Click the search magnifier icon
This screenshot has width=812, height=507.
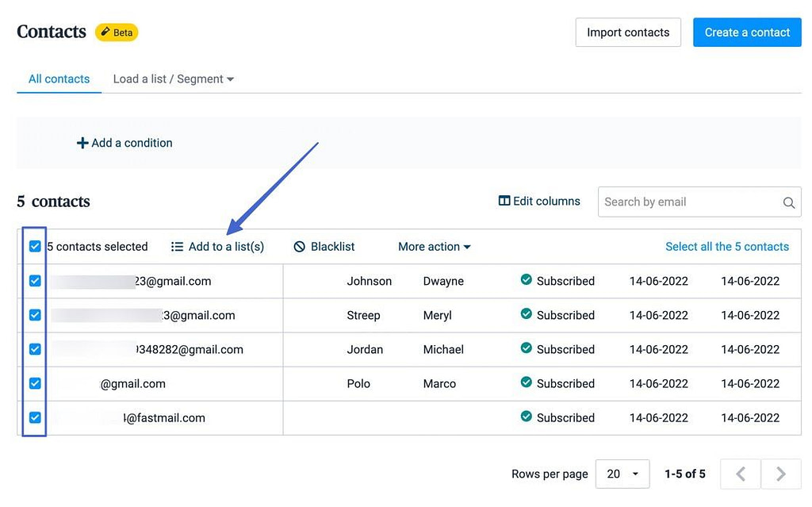tap(788, 202)
